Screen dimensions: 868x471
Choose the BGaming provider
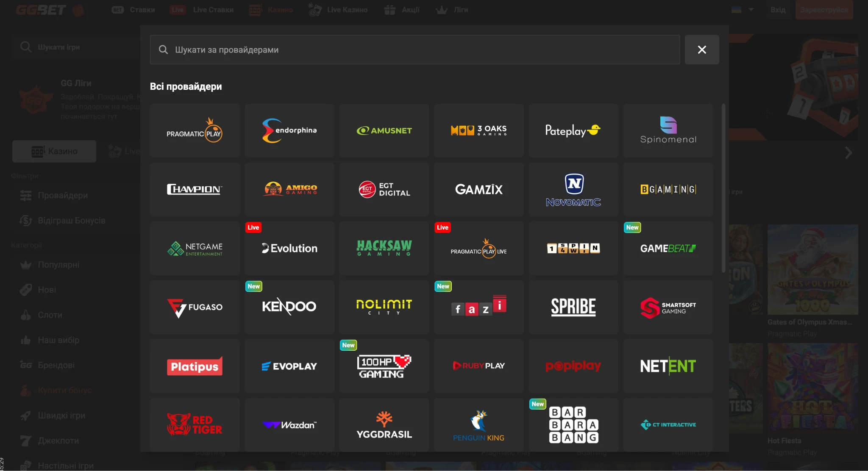[x=668, y=189]
